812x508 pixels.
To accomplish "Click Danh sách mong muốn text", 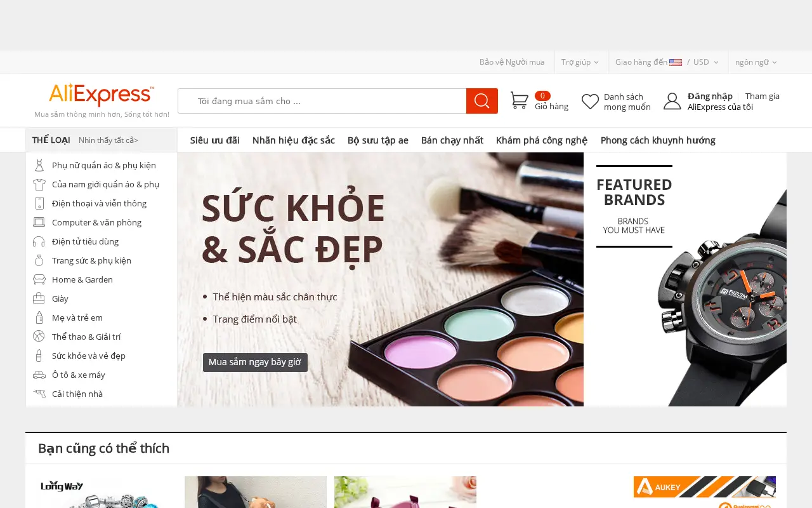I will tap(627, 102).
